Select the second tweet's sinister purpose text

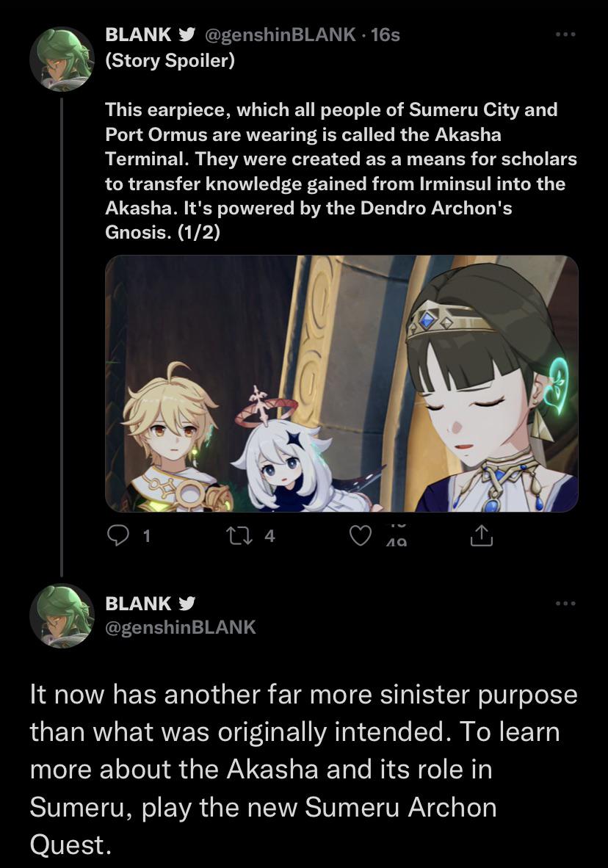pos(303,770)
